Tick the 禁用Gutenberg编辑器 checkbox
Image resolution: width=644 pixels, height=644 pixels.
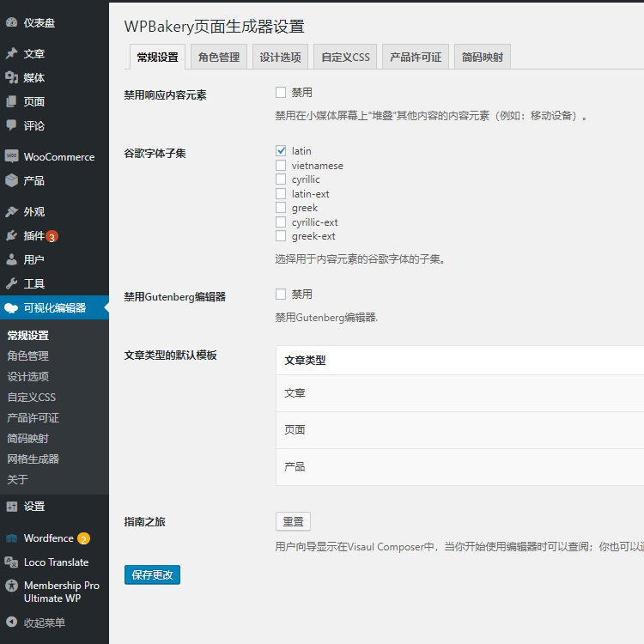click(281, 294)
